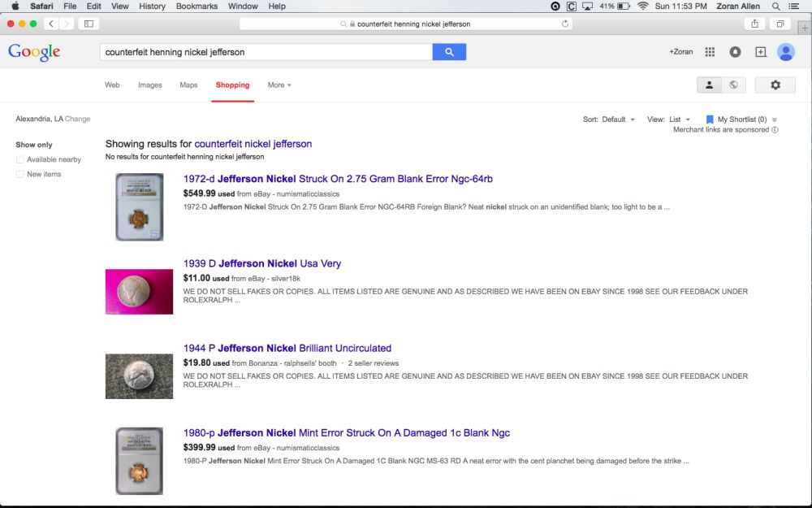
Task: Click My Shortlist bookmark icon
Action: pos(710,119)
